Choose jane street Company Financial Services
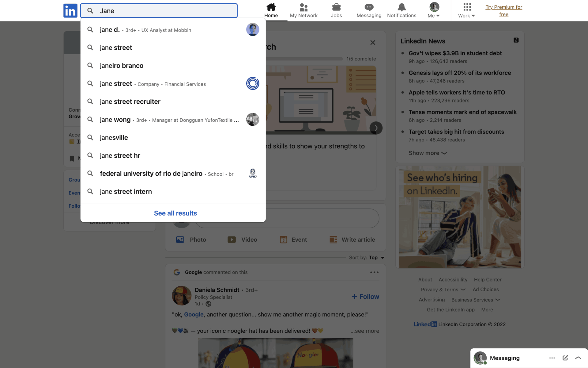The width and height of the screenshot is (588, 368). (x=173, y=84)
